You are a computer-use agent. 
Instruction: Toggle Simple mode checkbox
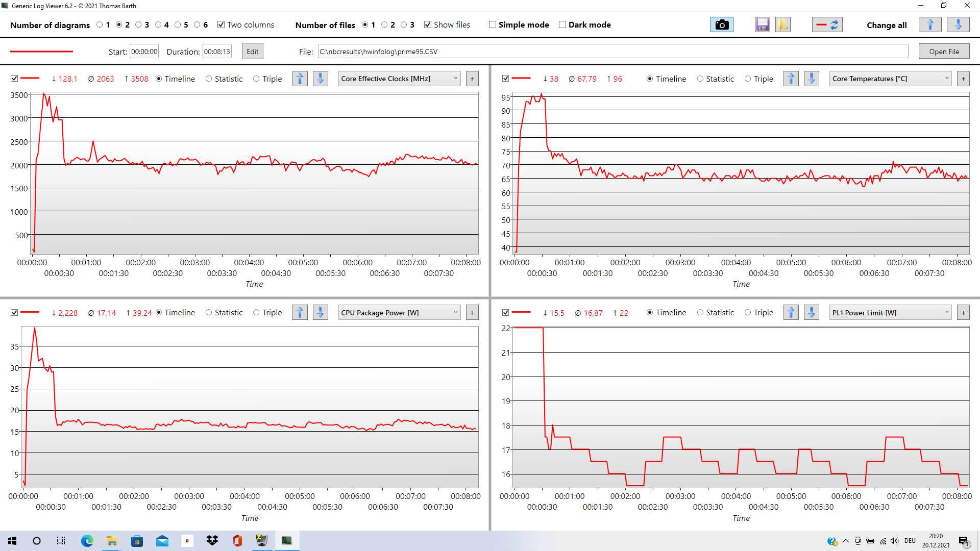tap(493, 24)
